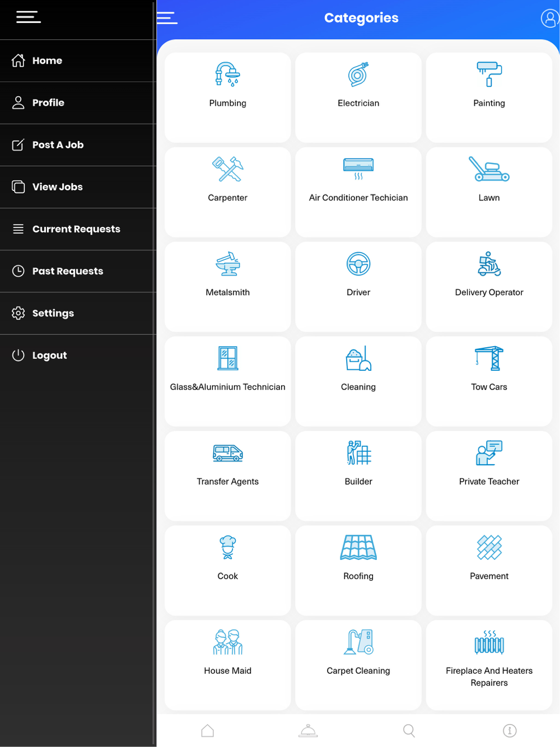Select the Driver steering wheel icon
The image size is (560, 747).
pyautogui.click(x=358, y=264)
